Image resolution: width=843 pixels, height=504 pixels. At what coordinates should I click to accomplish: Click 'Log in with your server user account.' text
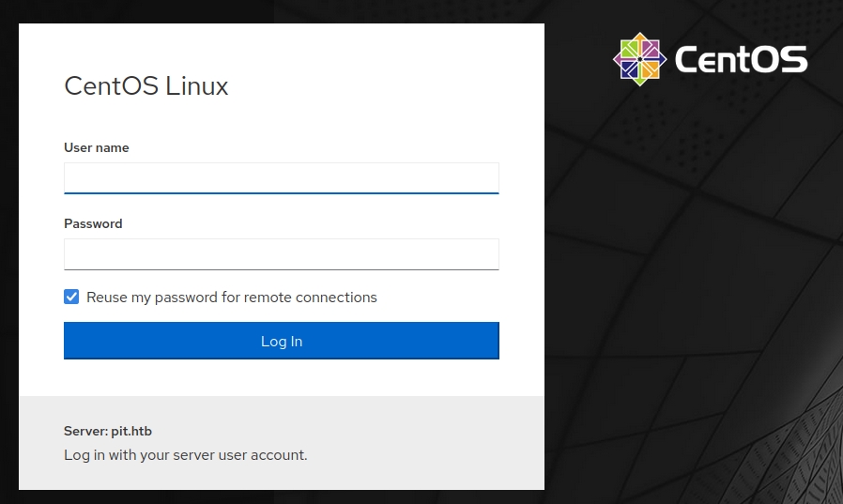185,455
